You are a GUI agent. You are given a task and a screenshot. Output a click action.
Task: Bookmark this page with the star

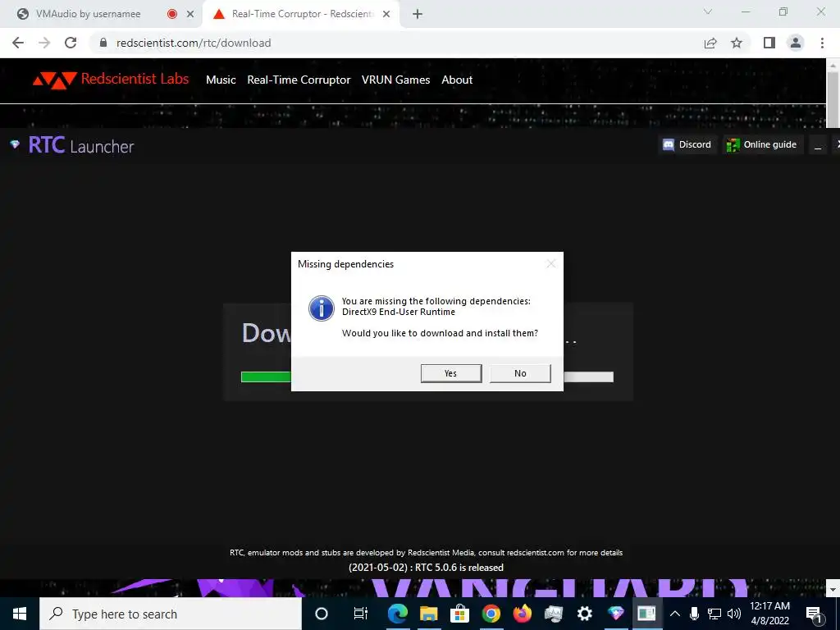click(x=737, y=43)
